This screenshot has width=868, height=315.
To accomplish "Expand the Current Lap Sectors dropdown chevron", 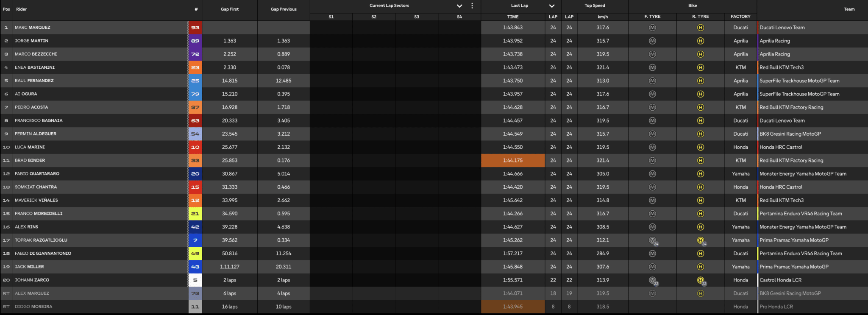I will point(459,6).
